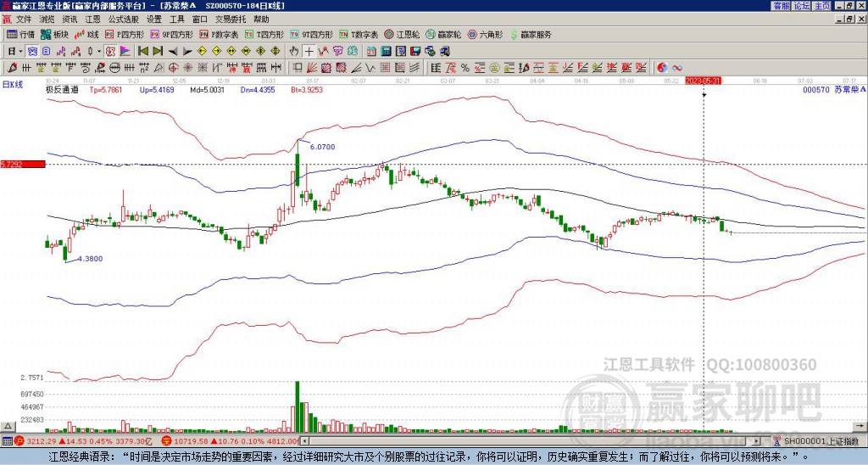Open the 赢家轮 tool
Image resolution: width=868 pixels, height=465 pixels.
tap(443, 34)
